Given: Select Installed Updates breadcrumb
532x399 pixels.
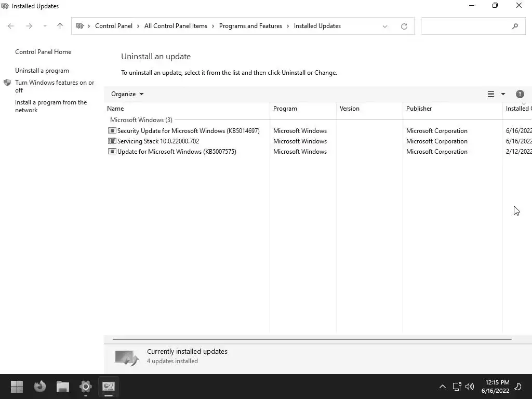Looking at the screenshot, I should [317, 26].
